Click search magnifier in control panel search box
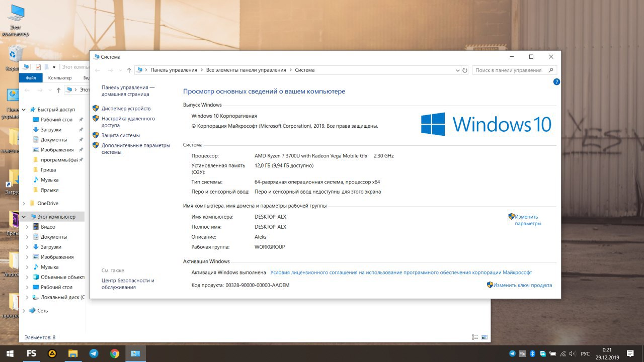644x362 pixels. [x=551, y=70]
